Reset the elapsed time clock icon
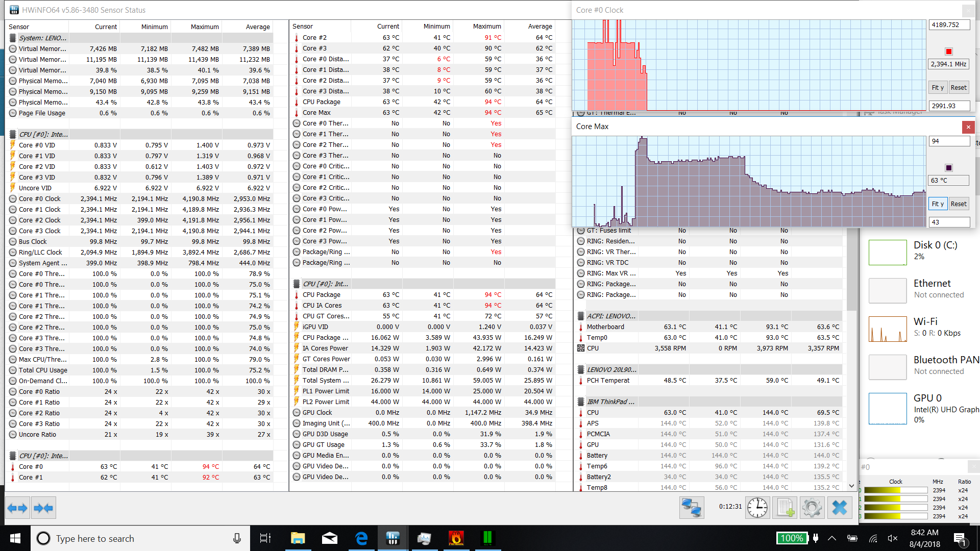Image resolution: width=980 pixels, height=551 pixels. click(x=757, y=508)
